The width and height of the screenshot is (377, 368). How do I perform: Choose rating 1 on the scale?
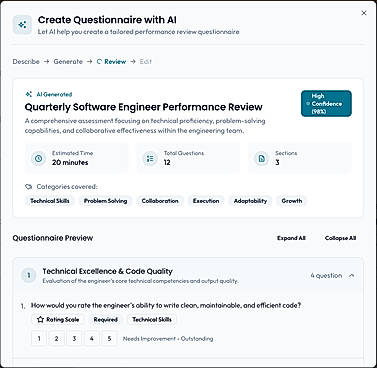click(39, 339)
